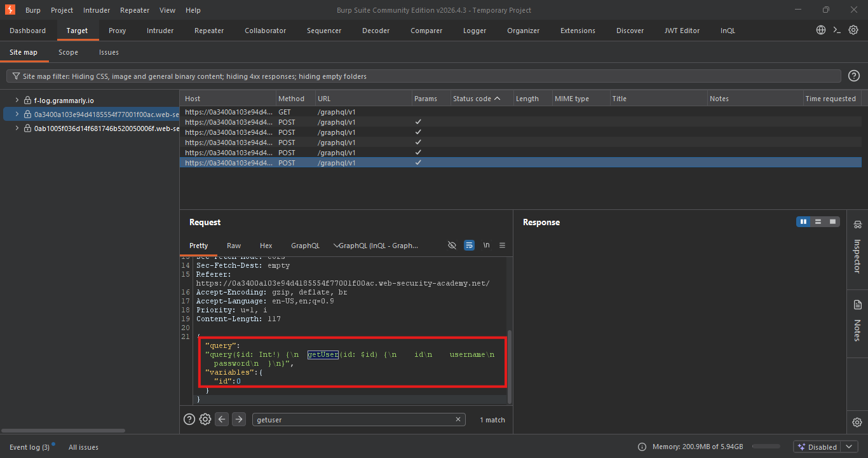Switch request view to Hex
This screenshot has height=458, width=868.
coord(266,246)
